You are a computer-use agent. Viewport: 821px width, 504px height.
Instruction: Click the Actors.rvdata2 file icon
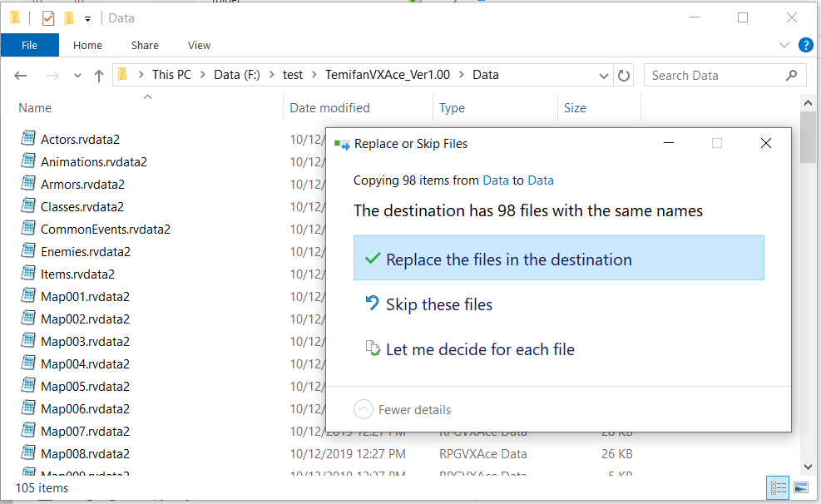pos(28,138)
